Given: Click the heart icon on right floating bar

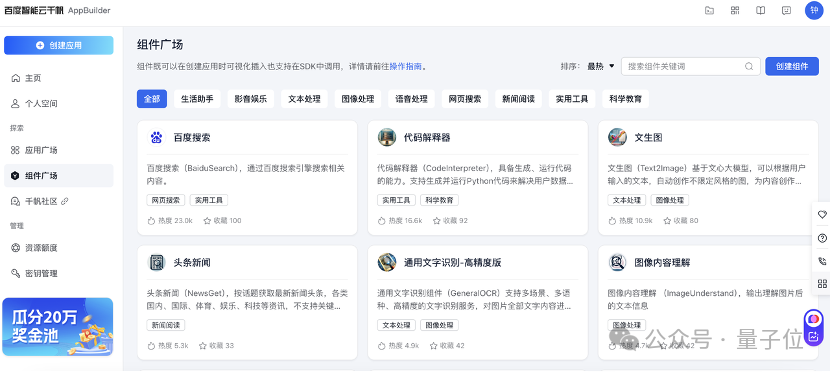Looking at the screenshot, I should 822,215.
